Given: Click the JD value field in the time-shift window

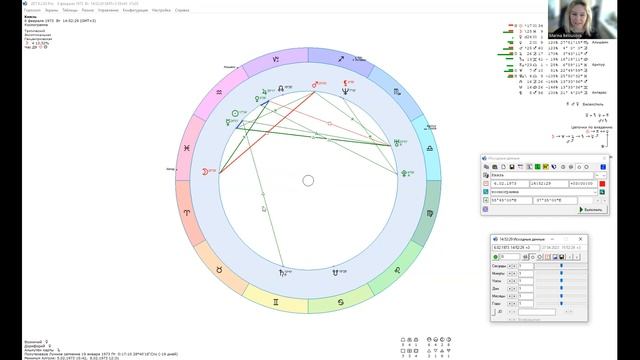Looking at the screenshot, I should coord(537,312).
